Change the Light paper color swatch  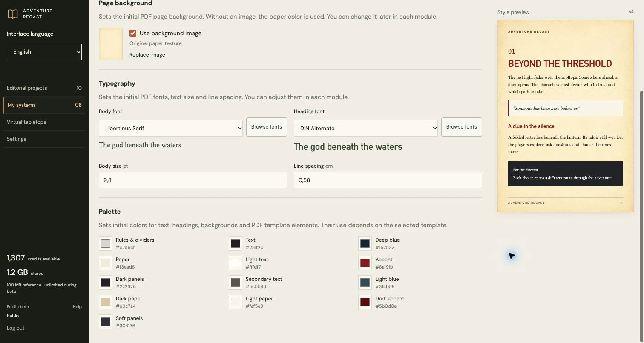tap(236, 302)
